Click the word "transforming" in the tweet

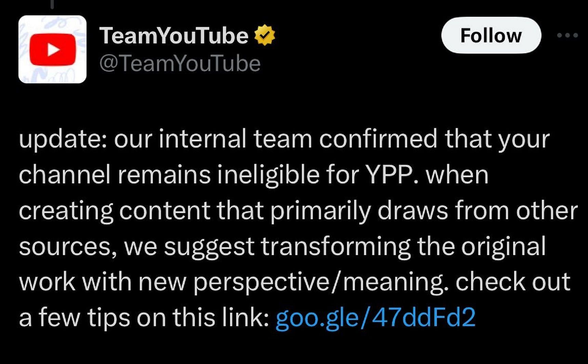pos(336,246)
